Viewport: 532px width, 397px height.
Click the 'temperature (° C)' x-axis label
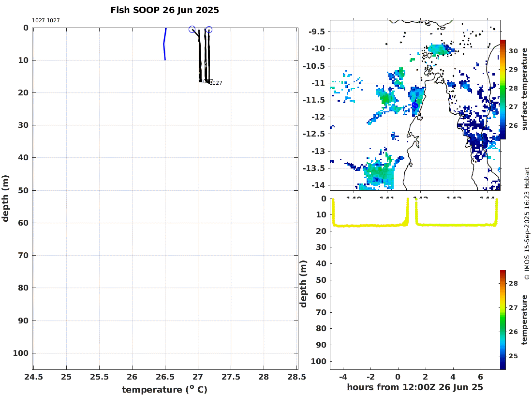[164, 389]
